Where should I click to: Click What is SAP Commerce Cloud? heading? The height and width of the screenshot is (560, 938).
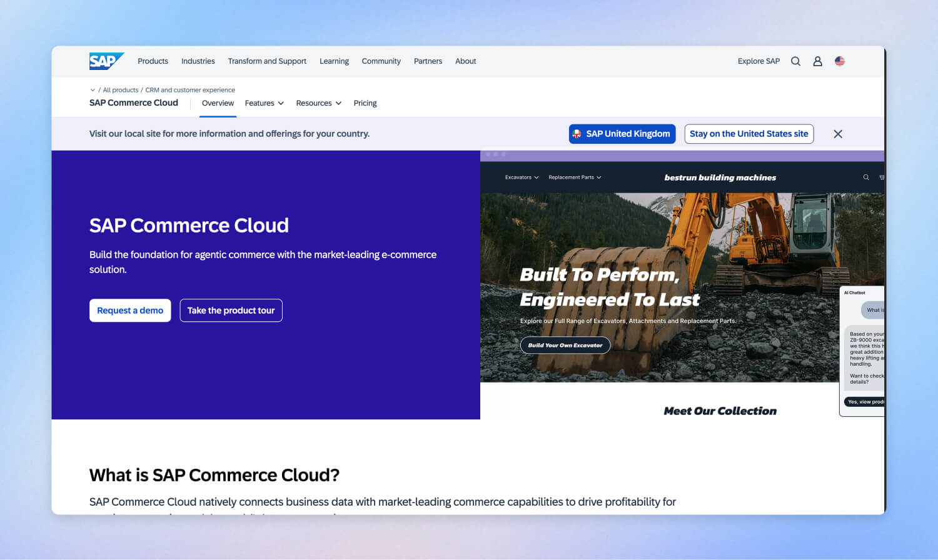[x=214, y=475]
